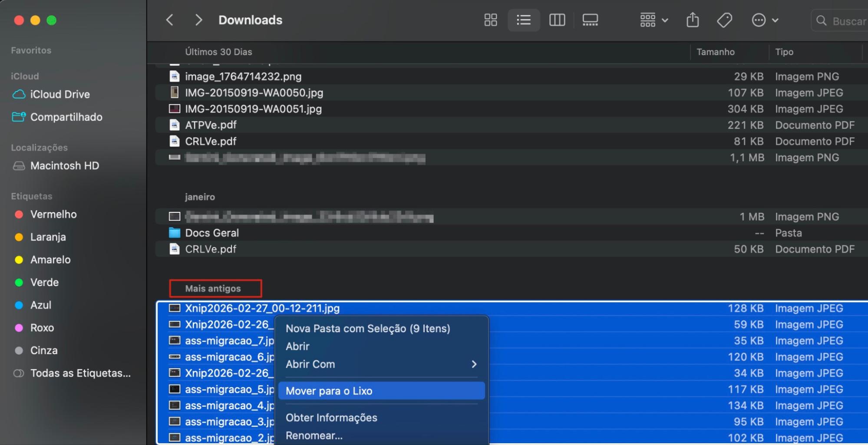868x445 pixels.
Task: Click the magnifier in the Buscar field
Action: pyautogui.click(x=821, y=20)
